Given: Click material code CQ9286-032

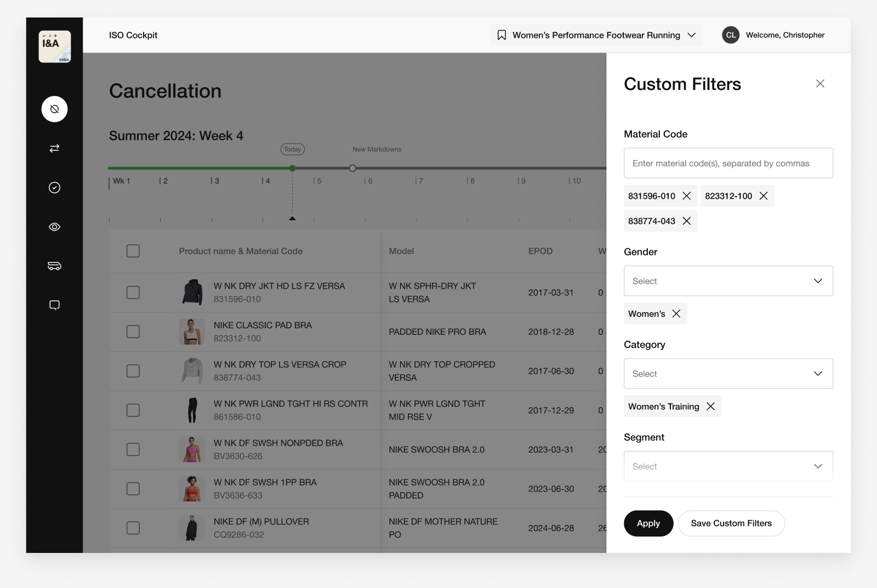Looking at the screenshot, I should [x=238, y=535].
